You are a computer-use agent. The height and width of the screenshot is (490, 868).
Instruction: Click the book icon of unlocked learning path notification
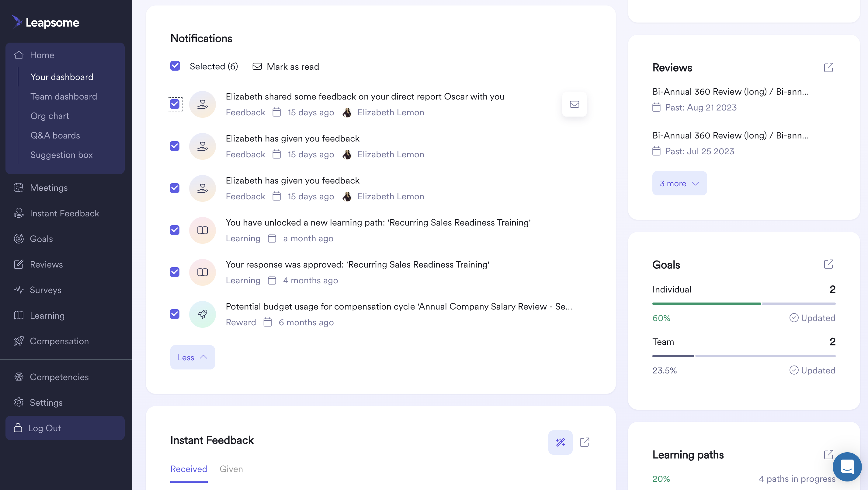[203, 230]
